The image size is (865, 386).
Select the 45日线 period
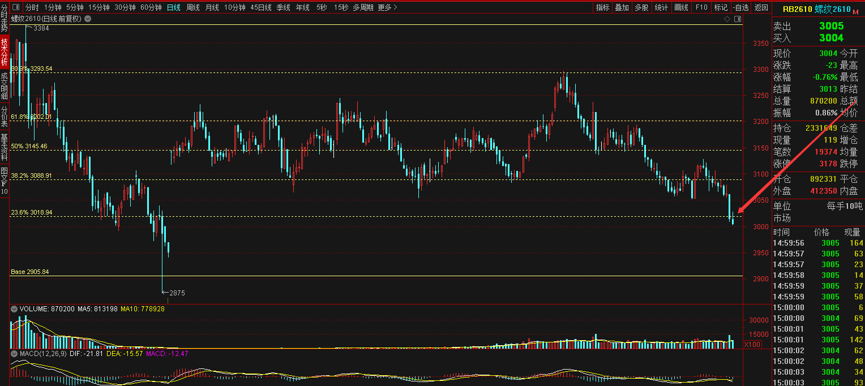point(261,8)
